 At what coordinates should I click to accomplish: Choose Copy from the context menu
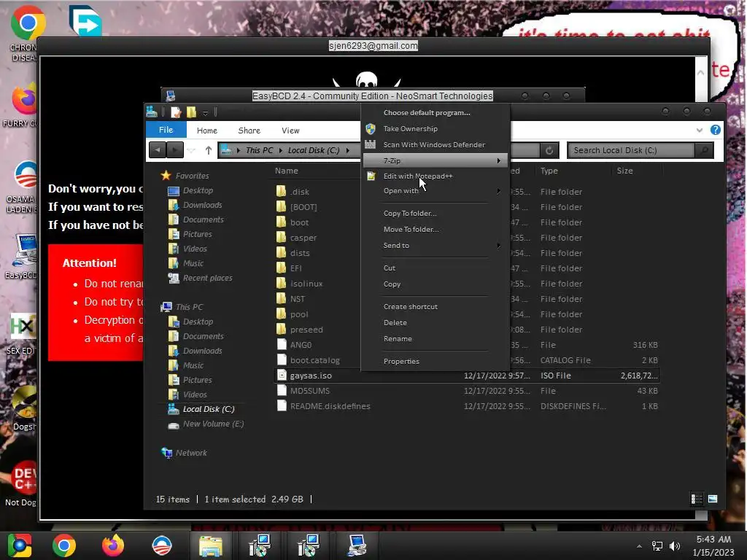point(392,284)
